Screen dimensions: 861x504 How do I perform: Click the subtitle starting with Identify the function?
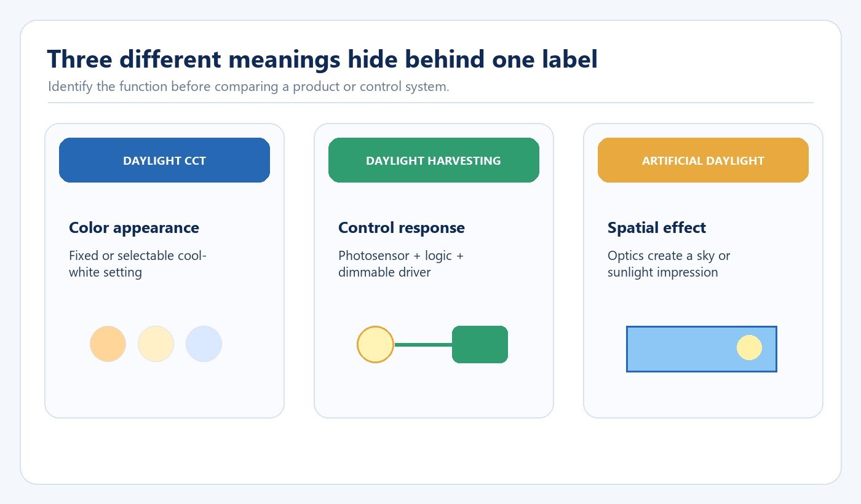click(248, 87)
